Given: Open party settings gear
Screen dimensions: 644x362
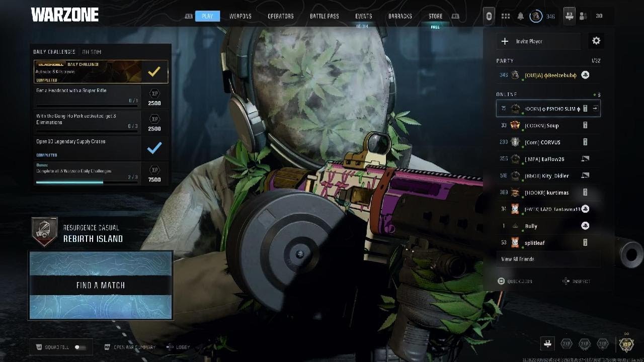Looking at the screenshot, I should coord(596,41).
